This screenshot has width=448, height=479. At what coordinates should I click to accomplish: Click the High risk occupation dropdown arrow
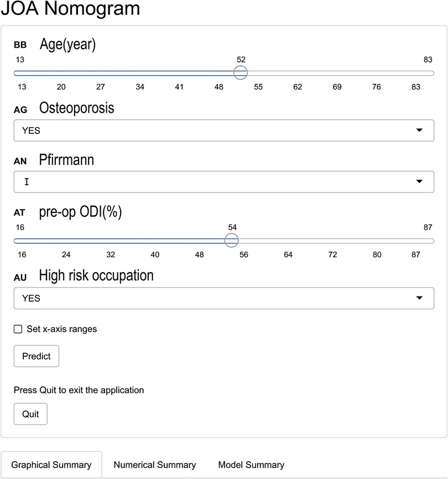[x=419, y=298]
